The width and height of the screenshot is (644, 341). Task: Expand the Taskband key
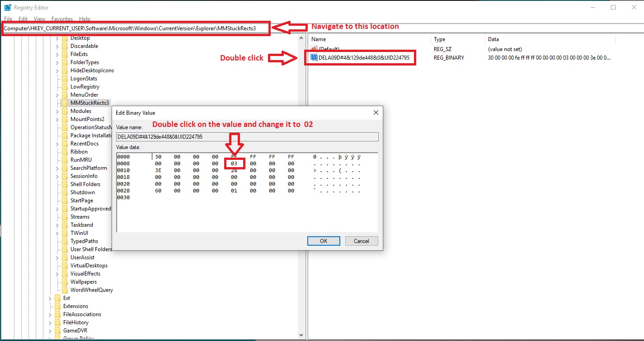[57, 225]
